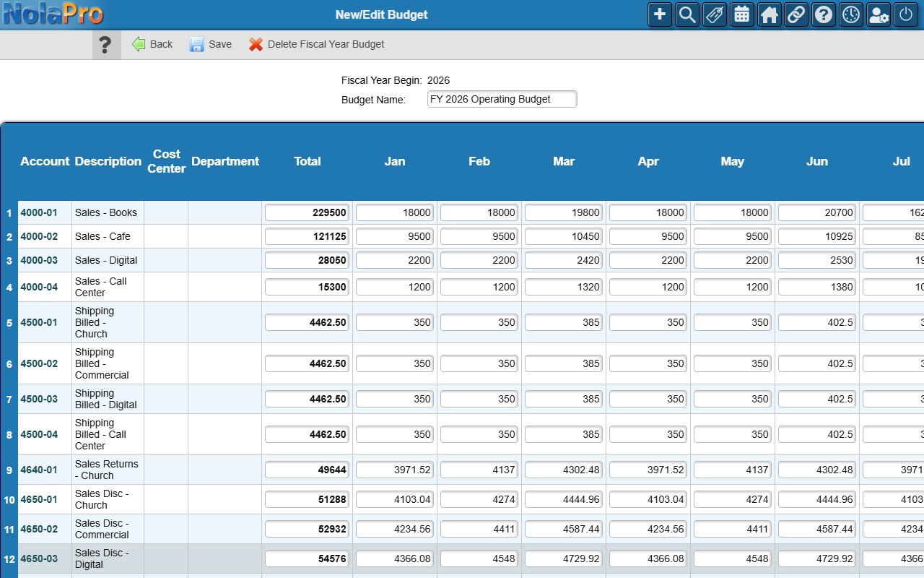Viewport: 924px width, 578px height.
Task: Open the magnifying glass search icon
Action: coord(687,14)
